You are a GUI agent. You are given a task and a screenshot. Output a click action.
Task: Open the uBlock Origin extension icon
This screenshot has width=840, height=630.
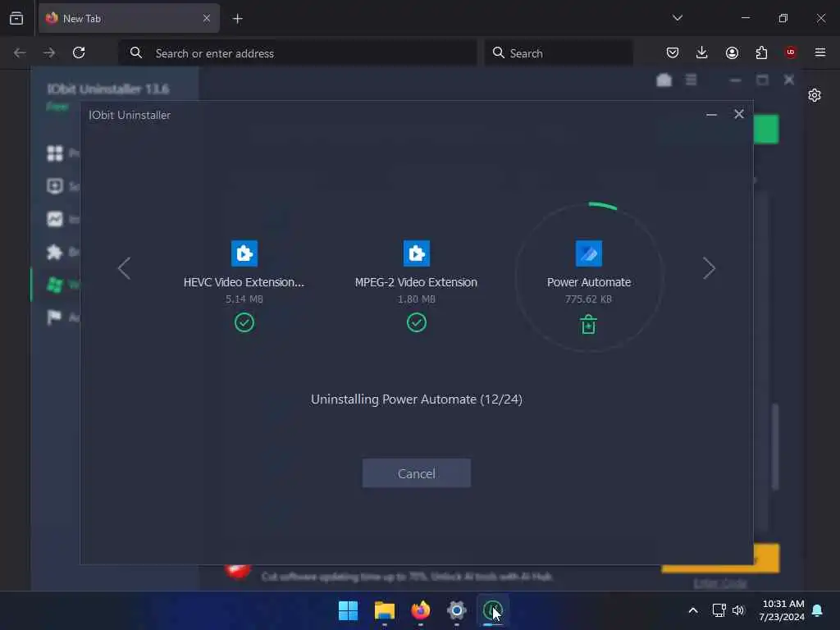click(x=790, y=52)
